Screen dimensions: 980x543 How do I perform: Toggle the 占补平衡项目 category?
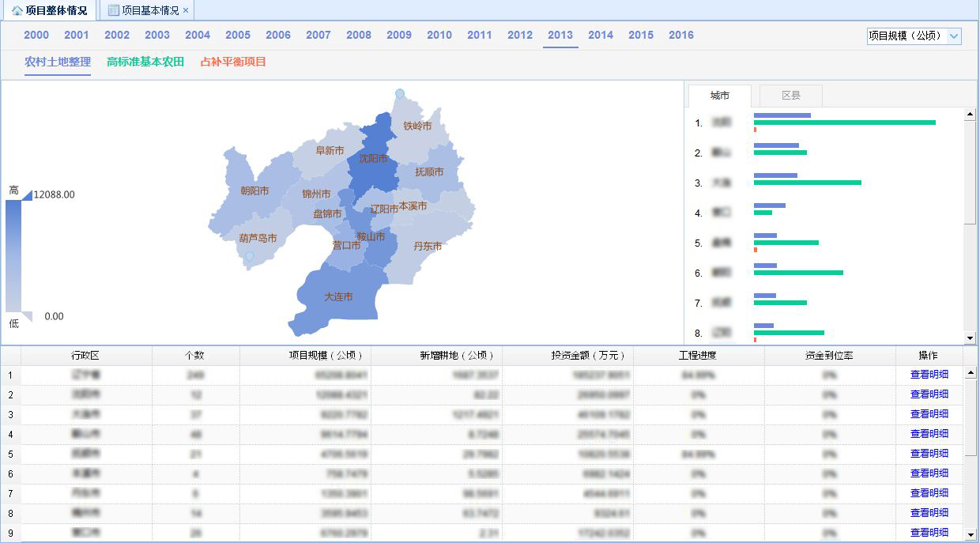[233, 62]
